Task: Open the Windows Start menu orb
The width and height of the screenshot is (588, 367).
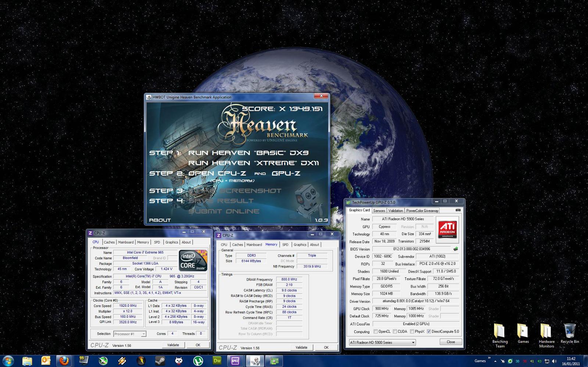Action: click(8, 361)
